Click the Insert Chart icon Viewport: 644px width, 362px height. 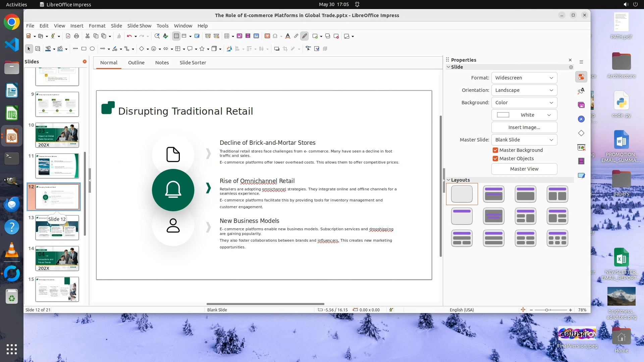(x=256, y=36)
